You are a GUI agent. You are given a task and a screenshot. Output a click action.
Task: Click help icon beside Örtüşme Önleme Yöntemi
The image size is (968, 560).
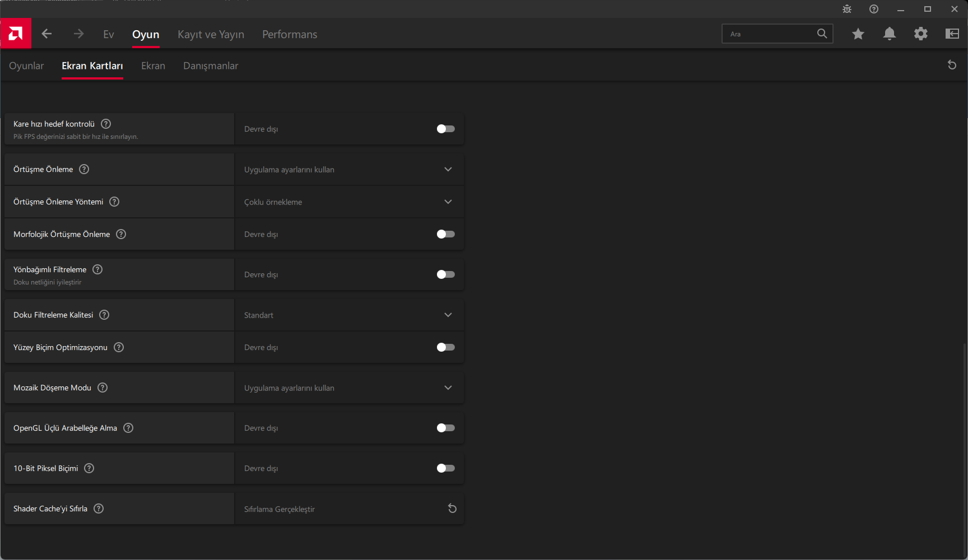click(x=114, y=202)
